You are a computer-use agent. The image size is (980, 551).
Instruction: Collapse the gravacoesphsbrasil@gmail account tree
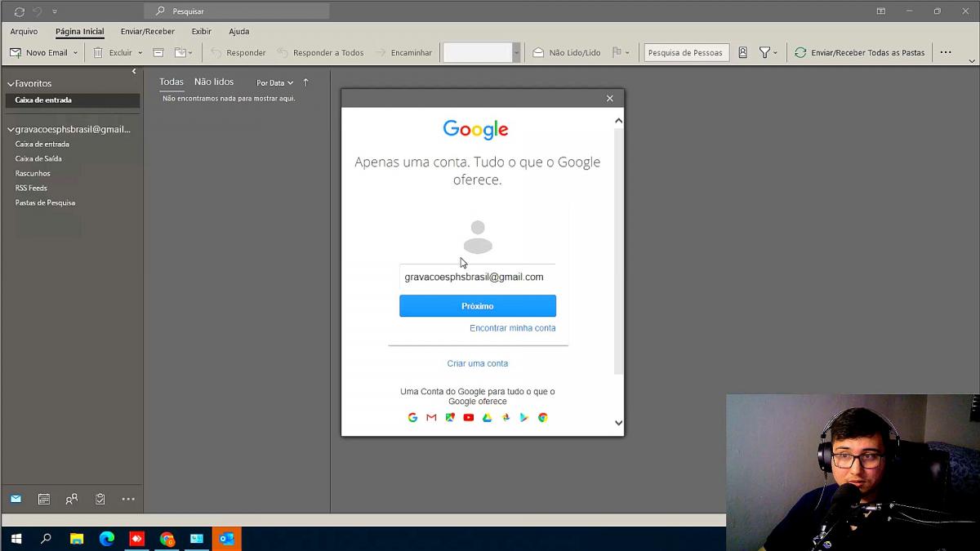[11, 129]
